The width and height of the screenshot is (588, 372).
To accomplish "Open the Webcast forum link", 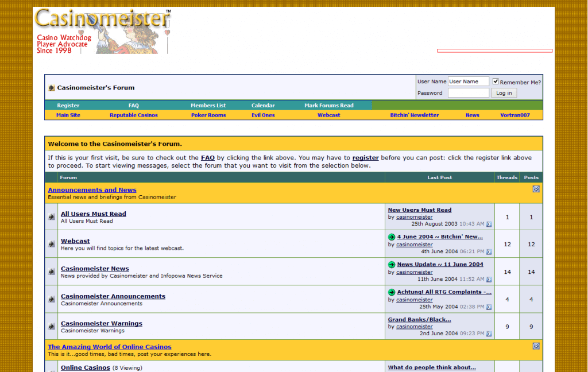I will pyautogui.click(x=75, y=241).
